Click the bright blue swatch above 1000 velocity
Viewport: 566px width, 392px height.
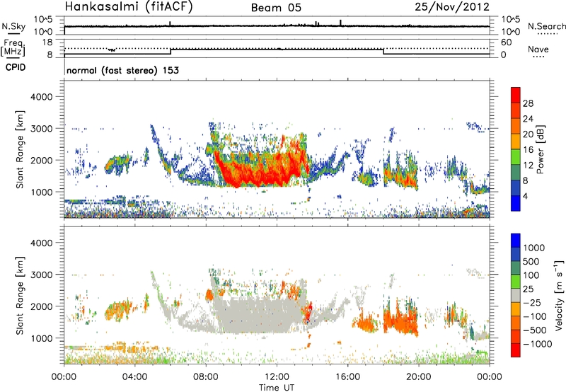[516, 241]
